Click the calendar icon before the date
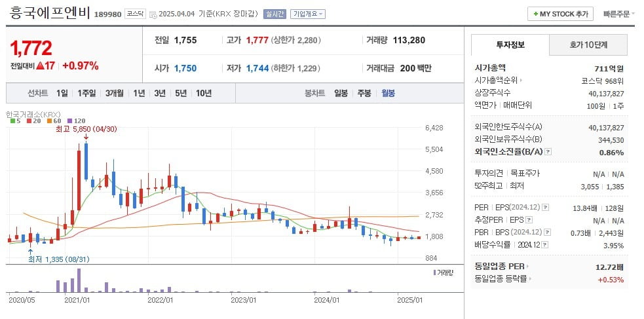This screenshot has height=319, width=644. pos(153,14)
